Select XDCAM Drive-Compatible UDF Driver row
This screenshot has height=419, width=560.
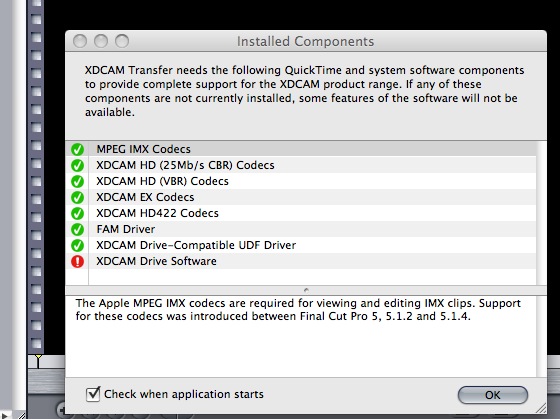(x=301, y=245)
